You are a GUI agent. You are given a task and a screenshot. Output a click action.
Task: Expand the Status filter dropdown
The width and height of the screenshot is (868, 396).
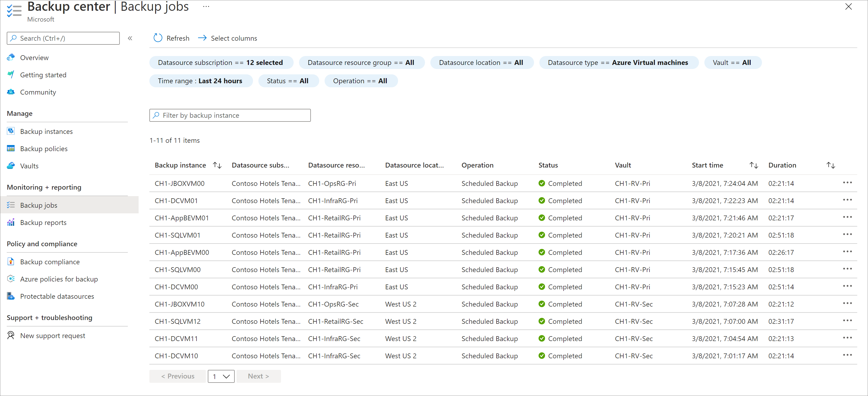[289, 81]
